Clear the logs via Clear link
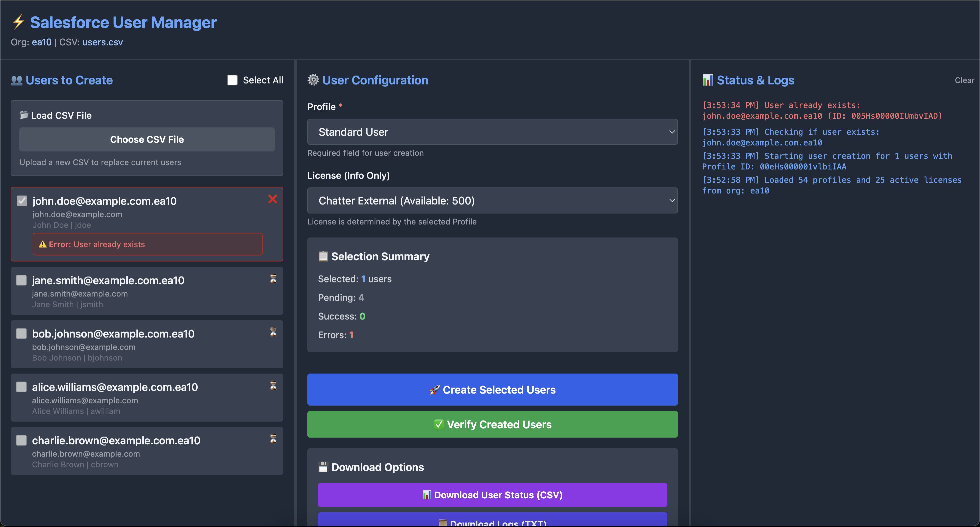 point(964,80)
